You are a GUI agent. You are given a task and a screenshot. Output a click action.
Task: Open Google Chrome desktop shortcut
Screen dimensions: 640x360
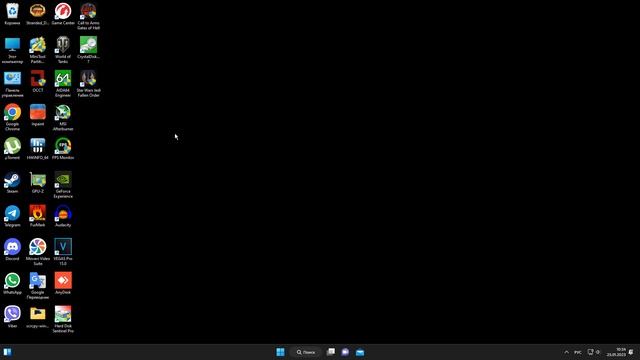[12, 118]
